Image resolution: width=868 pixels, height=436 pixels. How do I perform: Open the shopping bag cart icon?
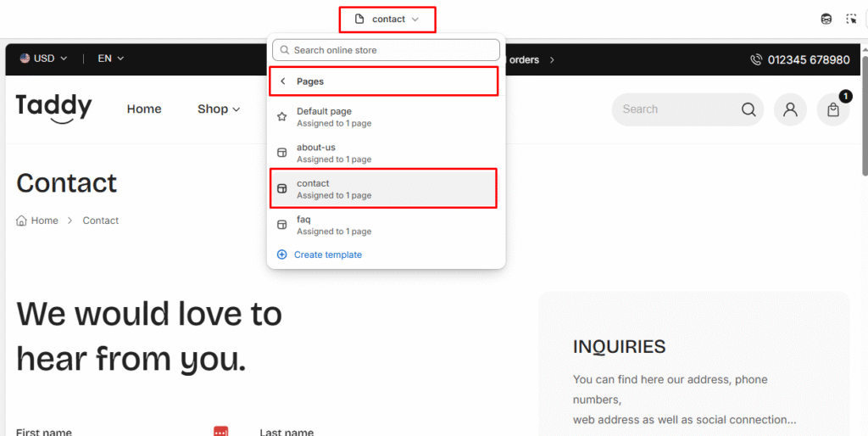[833, 109]
